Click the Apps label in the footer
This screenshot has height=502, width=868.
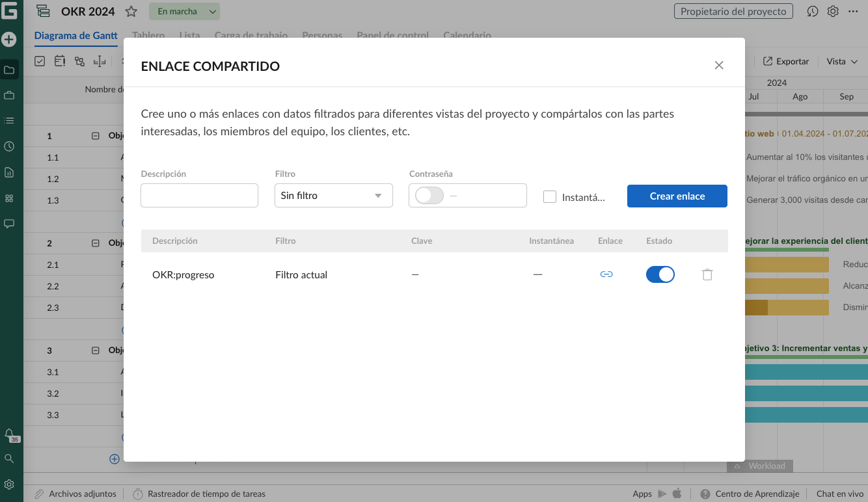[642, 494]
